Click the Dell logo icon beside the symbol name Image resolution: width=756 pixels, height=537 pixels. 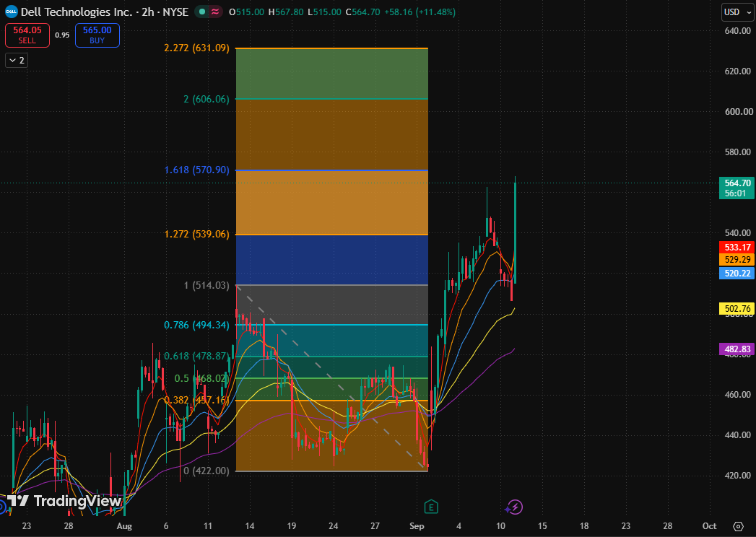click(11, 12)
